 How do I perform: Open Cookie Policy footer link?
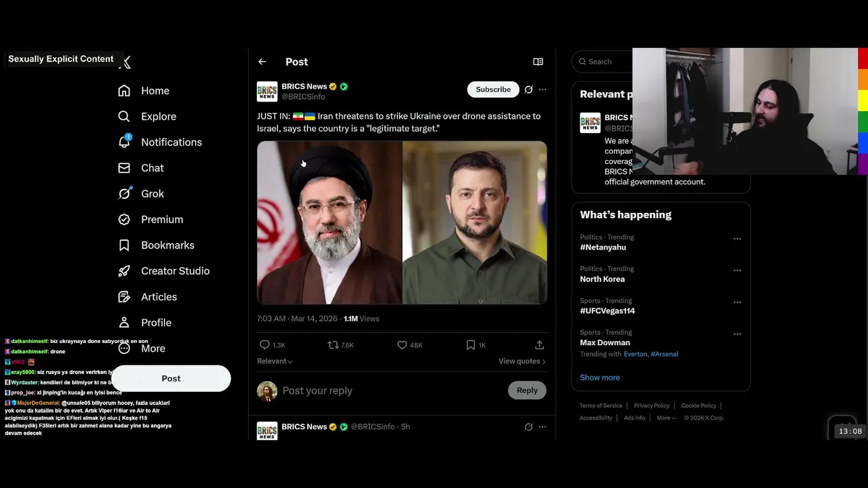coord(698,406)
